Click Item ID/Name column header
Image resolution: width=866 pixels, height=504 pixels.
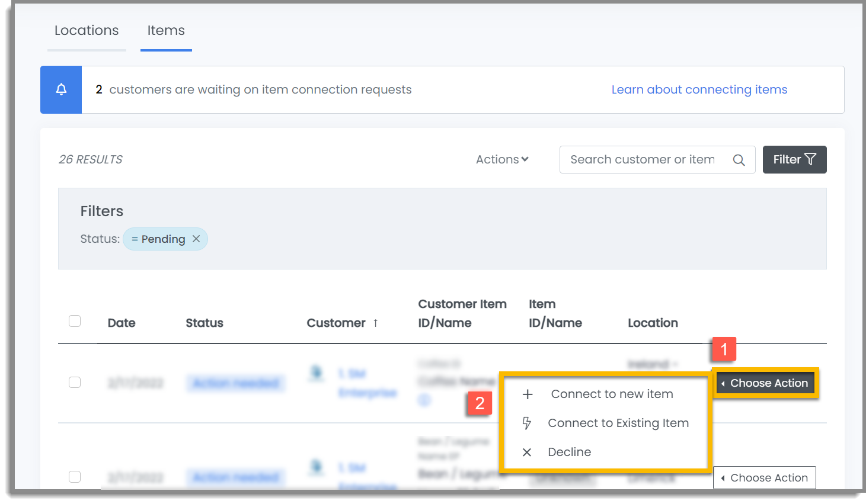click(x=555, y=313)
